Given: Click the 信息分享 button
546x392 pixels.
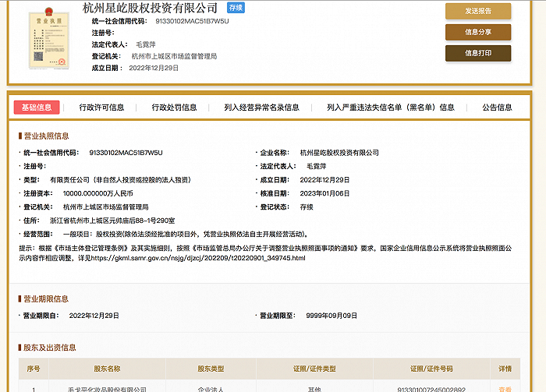Looking at the screenshot, I should coord(478,32).
